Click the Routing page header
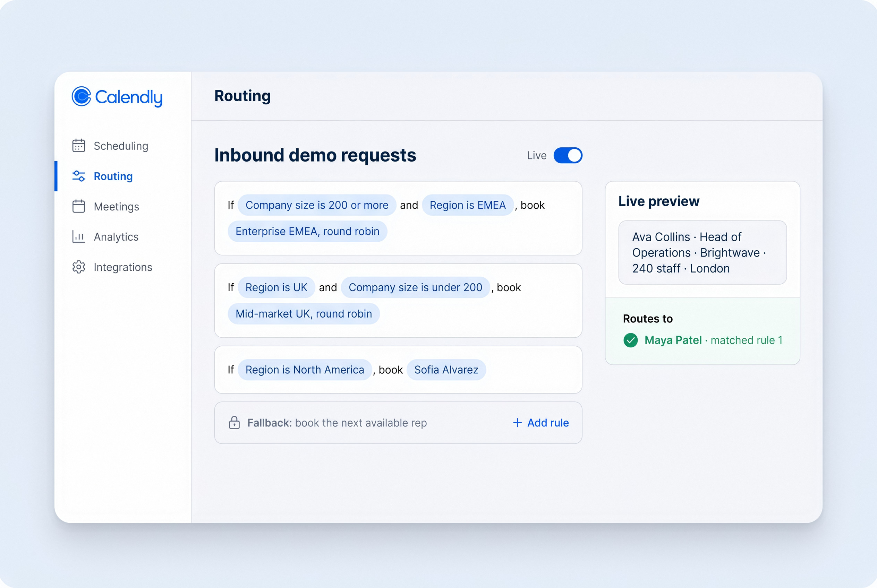This screenshot has height=588, width=877. click(x=242, y=96)
